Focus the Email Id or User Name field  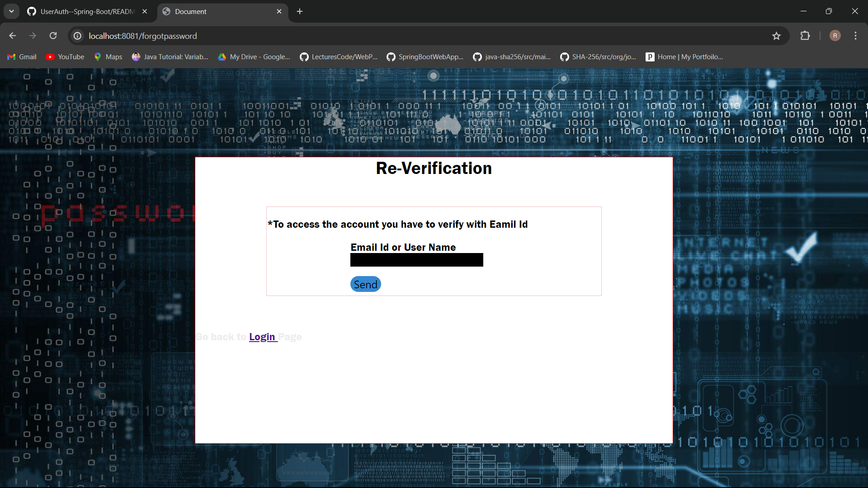(x=416, y=260)
